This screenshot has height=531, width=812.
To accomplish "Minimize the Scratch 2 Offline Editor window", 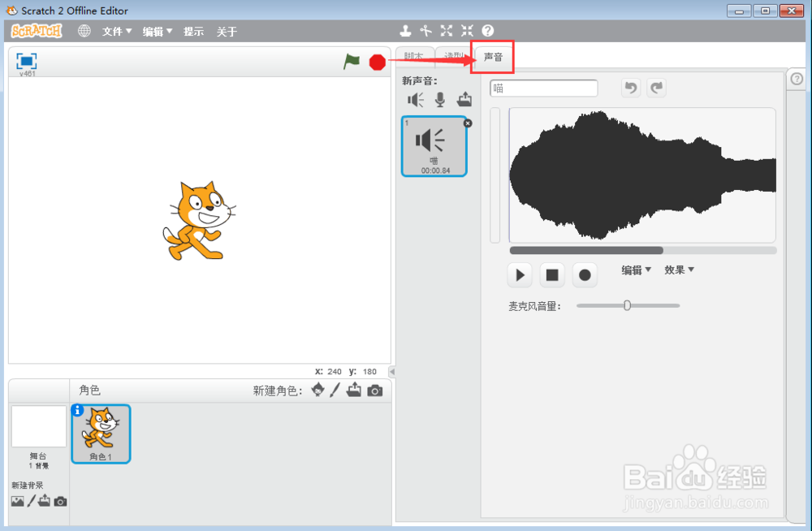I will point(739,11).
